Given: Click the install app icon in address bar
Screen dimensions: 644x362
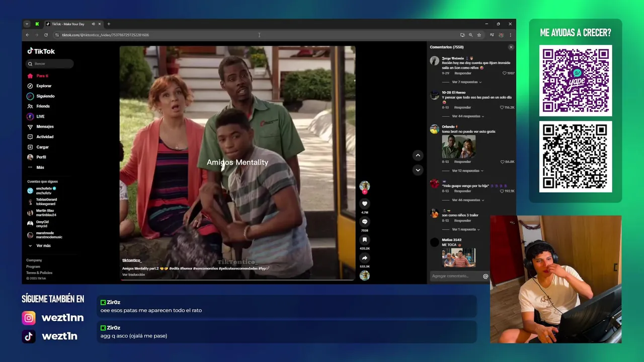Looking at the screenshot, I should pos(462,35).
